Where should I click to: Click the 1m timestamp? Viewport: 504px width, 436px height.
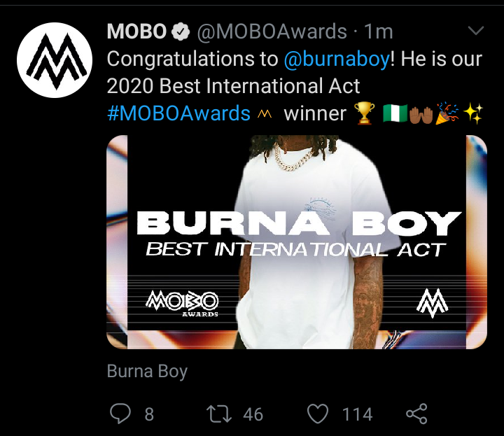pyautogui.click(x=379, y=31)
